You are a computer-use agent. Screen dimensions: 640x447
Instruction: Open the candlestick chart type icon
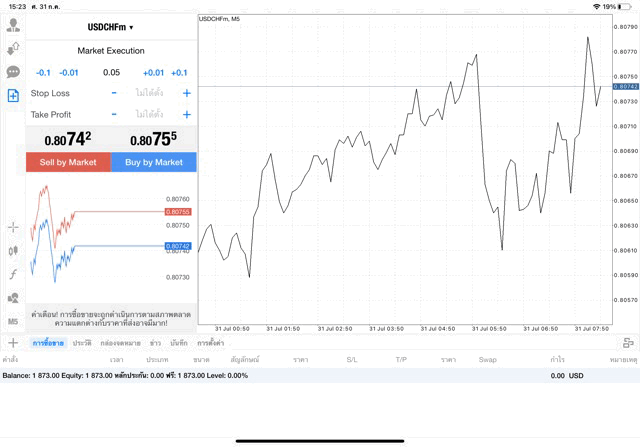click(13, 251)
